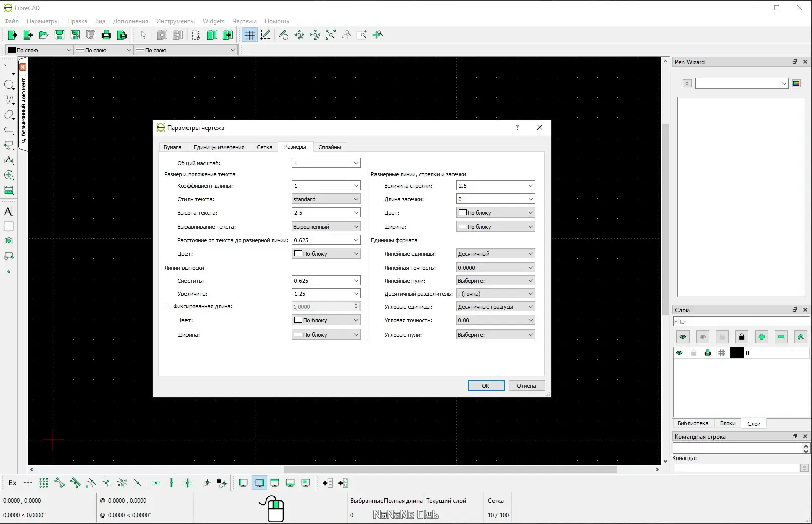Click the black color swatch of layer 0
The width and height of the screenshot is (812, 524).
coord(737,353)
